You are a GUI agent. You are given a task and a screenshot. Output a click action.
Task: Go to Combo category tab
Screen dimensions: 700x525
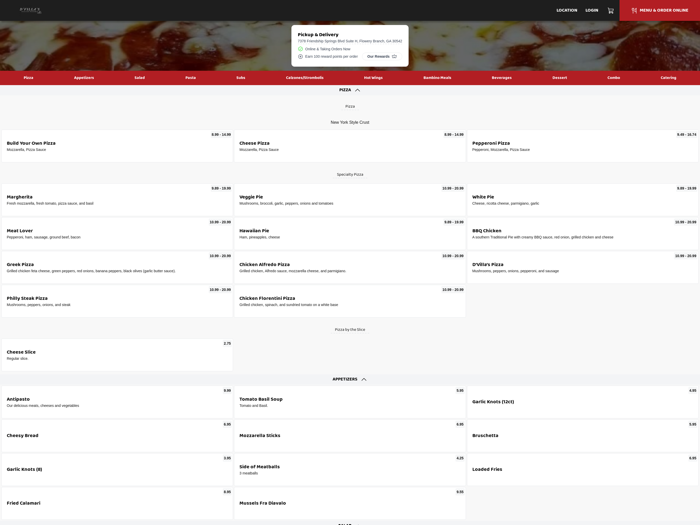click(614, 78)
